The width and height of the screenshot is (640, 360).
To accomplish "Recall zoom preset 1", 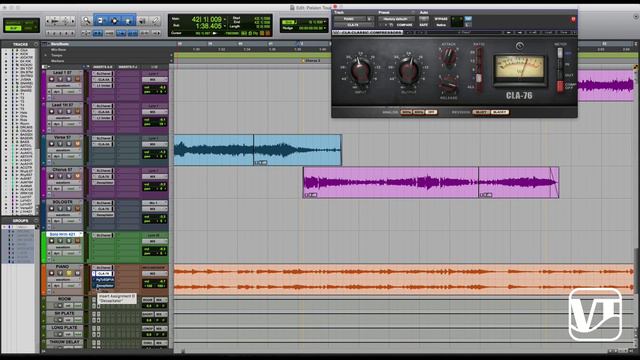I will click(48, 33).
